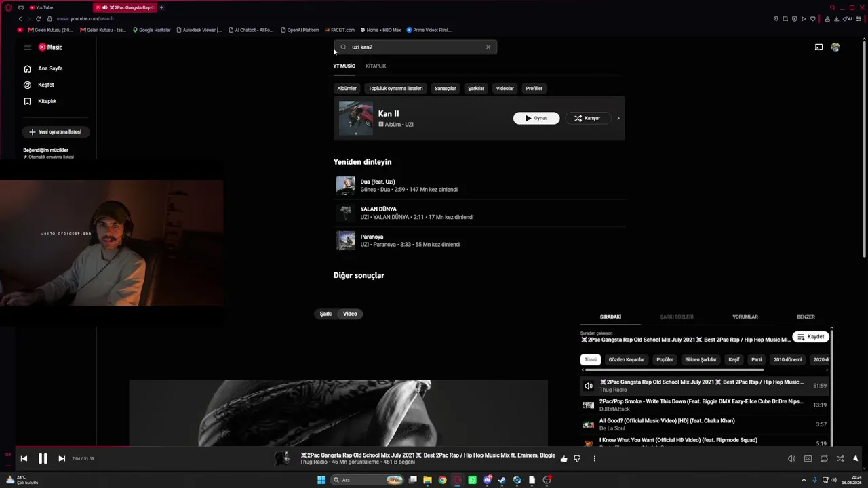Switch to the YT MUSIC tab
The height and width of the screenshot is (488, 868).
pyautogui.click(x=344, y=66)
